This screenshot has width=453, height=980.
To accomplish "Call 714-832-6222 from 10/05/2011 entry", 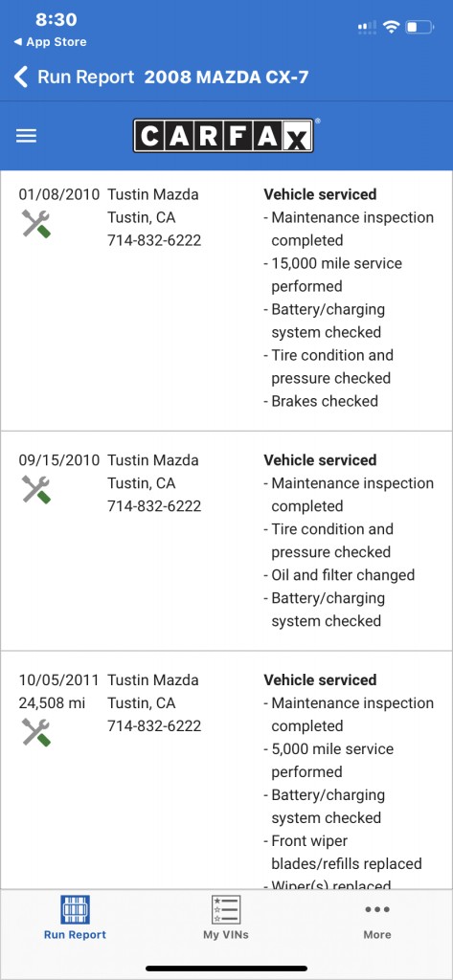I will pos(154,726).
